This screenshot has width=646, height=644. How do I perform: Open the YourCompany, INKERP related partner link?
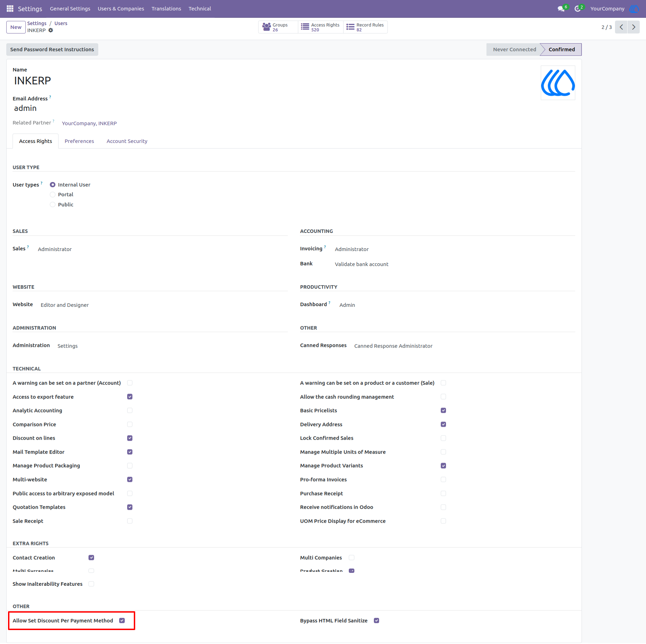pos(89,123)
